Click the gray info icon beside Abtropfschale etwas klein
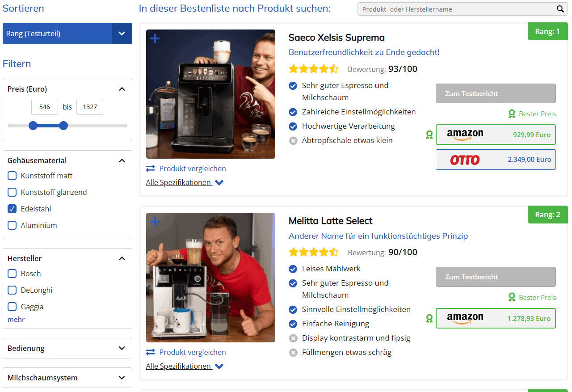Viewport: 572px width, 392px height. pos(293,140)
